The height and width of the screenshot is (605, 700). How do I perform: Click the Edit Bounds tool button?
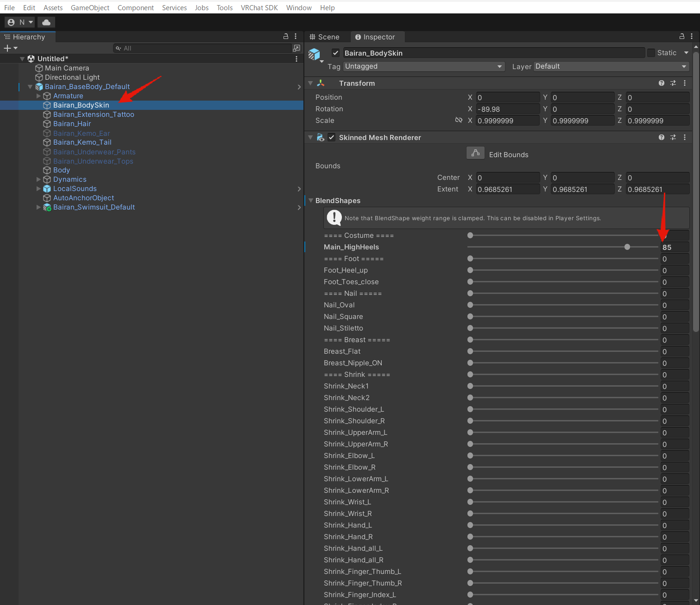(475, 153)
